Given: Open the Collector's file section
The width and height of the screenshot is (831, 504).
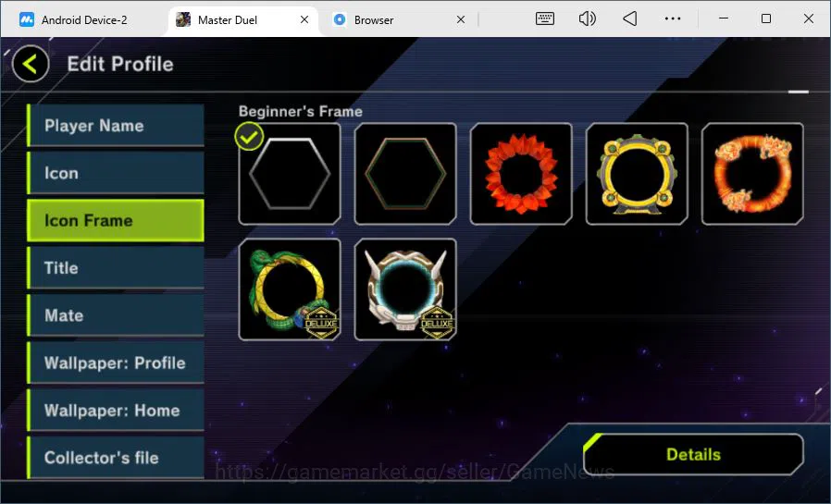Looking at the screenshot, I should [116, 458].
